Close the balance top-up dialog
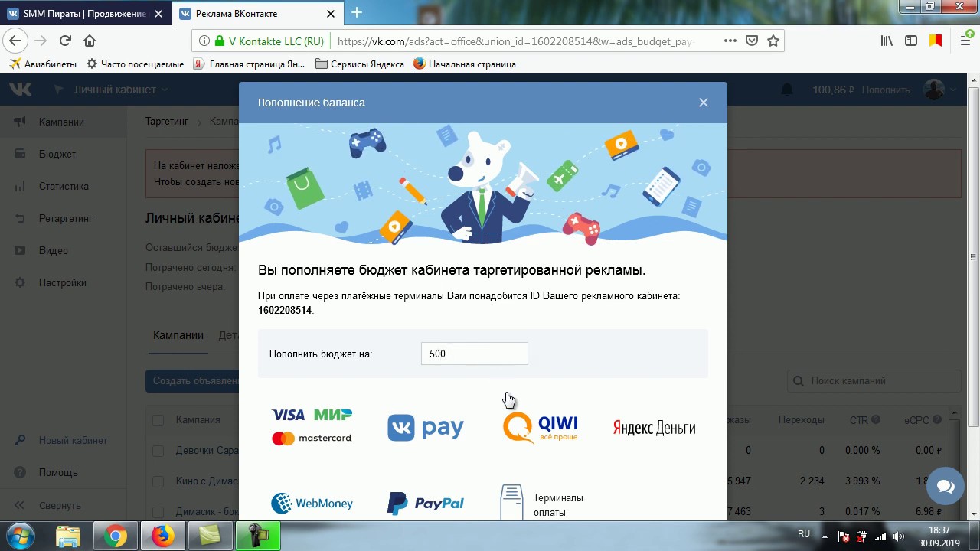 (x=703, y=103)
